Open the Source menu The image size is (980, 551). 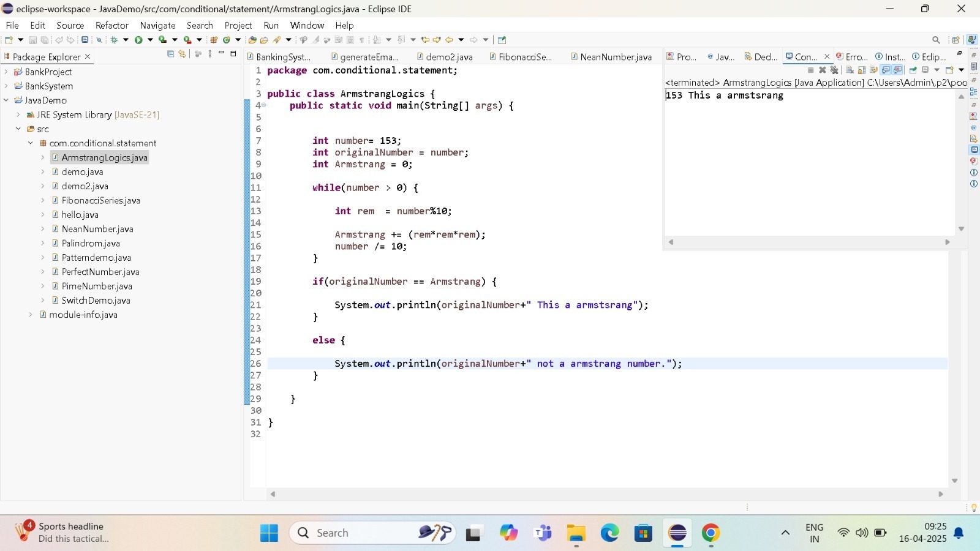point(70,25)
